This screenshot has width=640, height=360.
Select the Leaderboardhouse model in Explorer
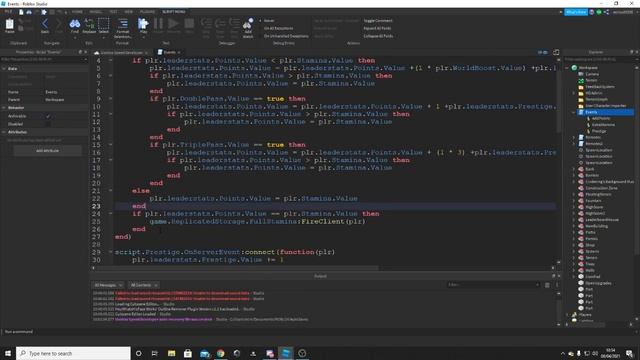click(602, 220)
